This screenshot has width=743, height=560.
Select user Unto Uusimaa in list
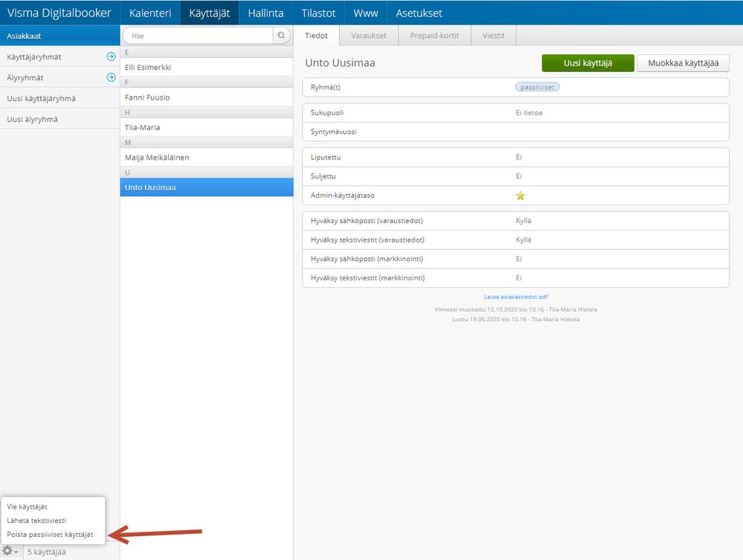coord(207,187)
